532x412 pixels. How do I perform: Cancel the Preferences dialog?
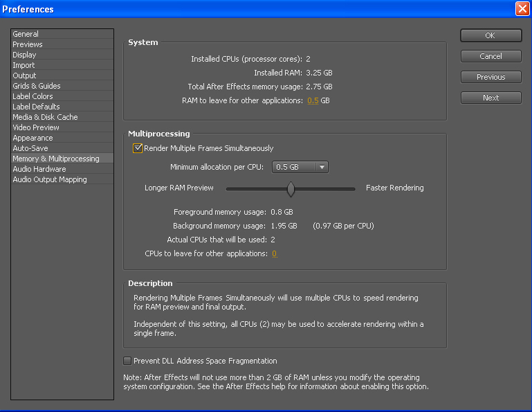pos(490,56)
